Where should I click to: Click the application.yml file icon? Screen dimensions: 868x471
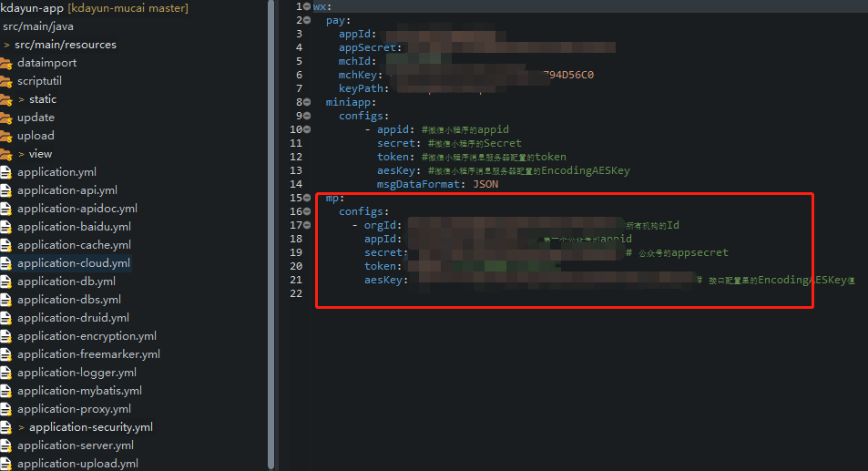[5, 172]
